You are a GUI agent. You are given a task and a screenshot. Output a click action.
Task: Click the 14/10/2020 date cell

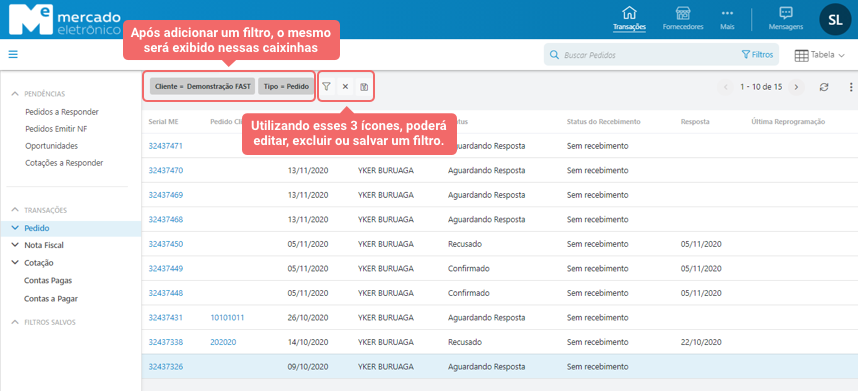coord(308,342)
